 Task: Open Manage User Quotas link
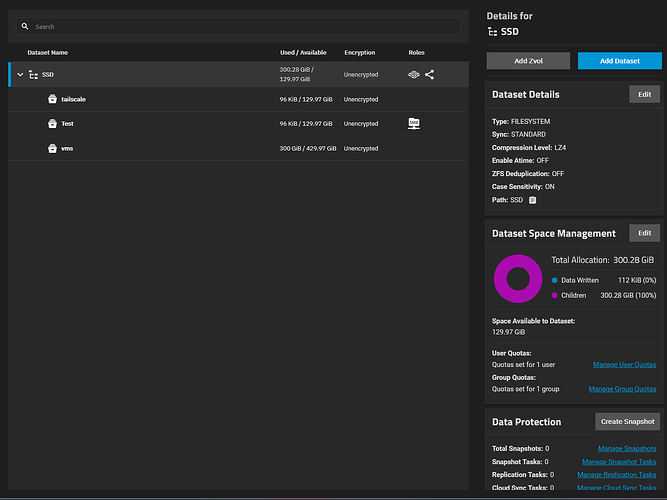[x=624, y=365]
